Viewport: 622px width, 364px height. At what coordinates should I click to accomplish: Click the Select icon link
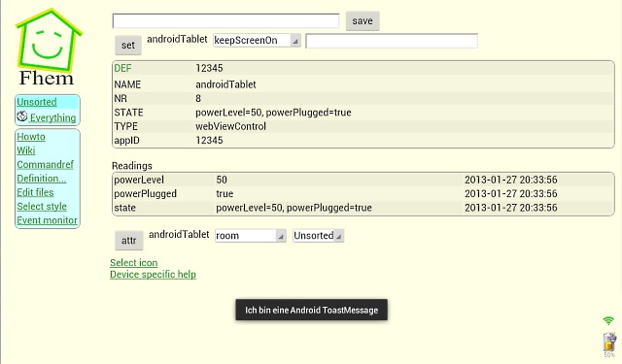tap(134, 263)
